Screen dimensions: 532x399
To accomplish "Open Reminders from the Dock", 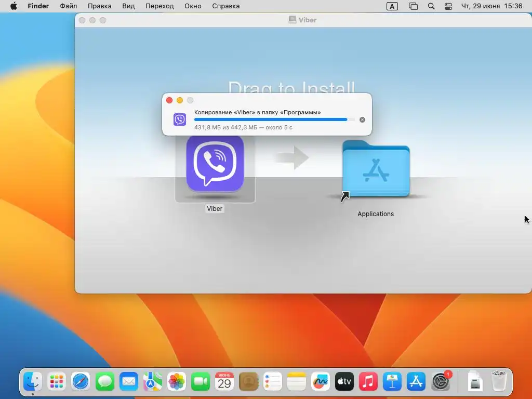I will (272, 382).
